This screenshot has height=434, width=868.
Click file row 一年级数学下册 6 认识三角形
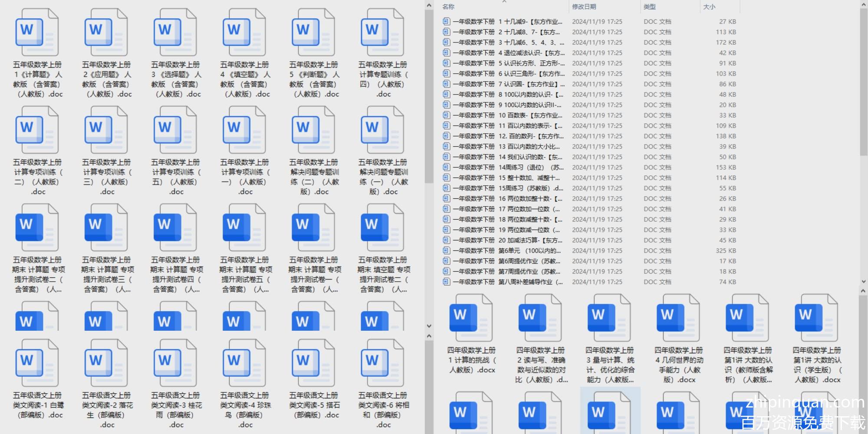589,73
